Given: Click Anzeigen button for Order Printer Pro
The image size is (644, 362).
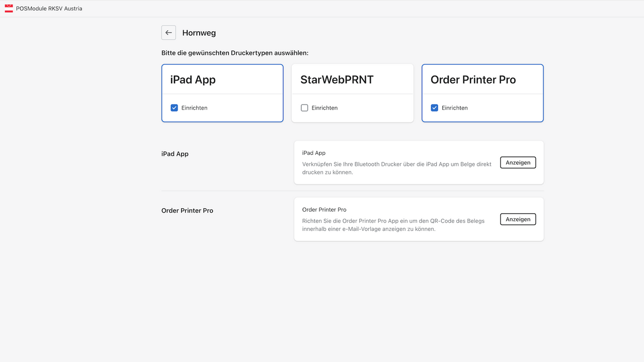Looking at the screenshot, I should pyautogui.click(x=518, y=219).
